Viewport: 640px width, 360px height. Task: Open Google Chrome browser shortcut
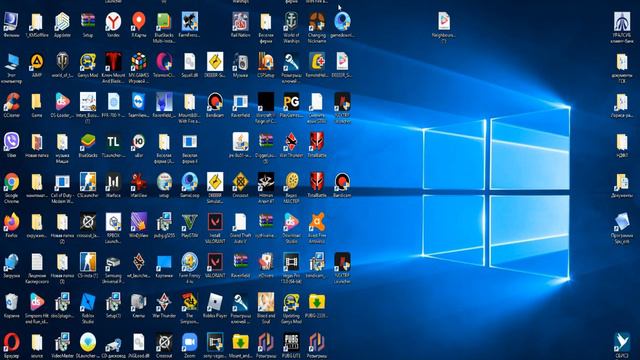pyautogui.click(x=11, y=182)
